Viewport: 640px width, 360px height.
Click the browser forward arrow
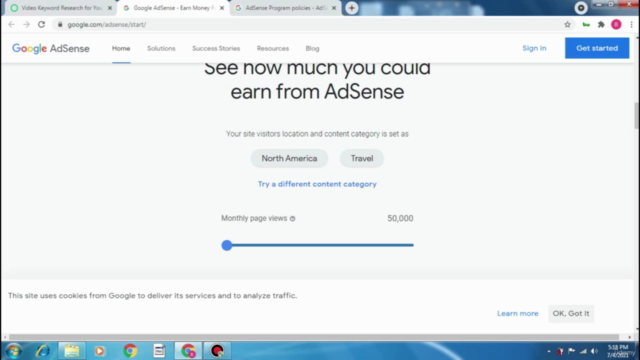pyautogui.click(x=27, y=24)
